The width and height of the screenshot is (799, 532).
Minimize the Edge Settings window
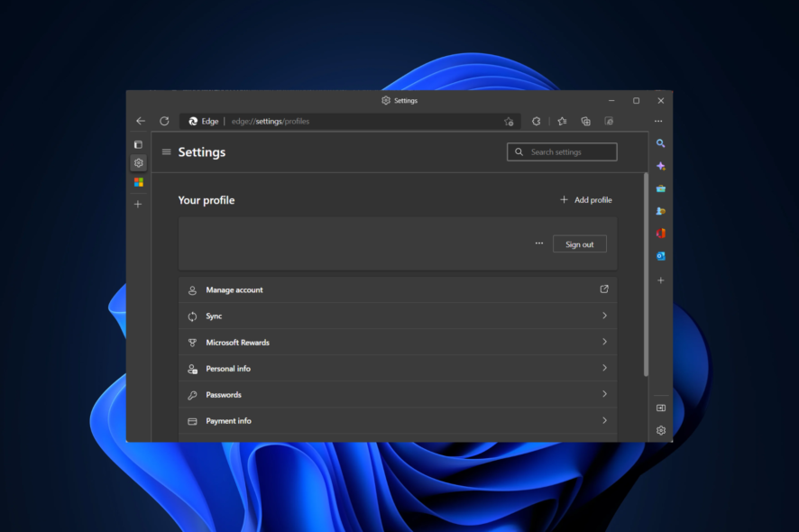click(611, 100)
